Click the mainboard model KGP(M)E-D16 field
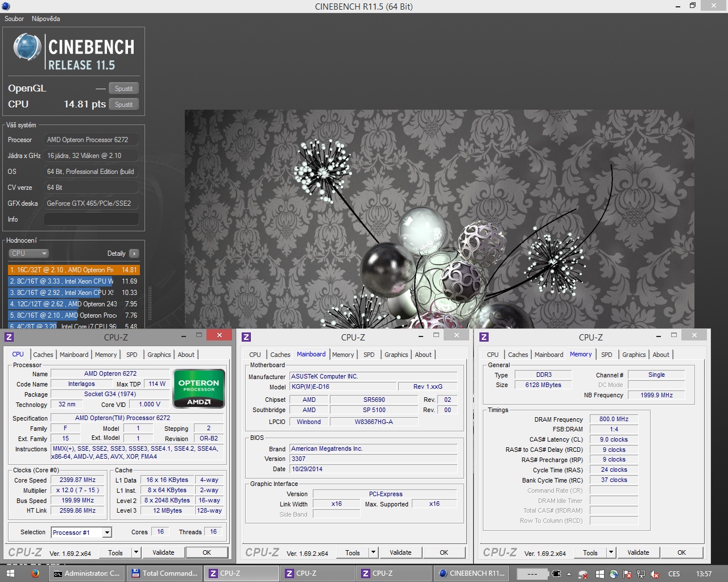The width and height of the screenshot is (728, 582). [343, 386]
